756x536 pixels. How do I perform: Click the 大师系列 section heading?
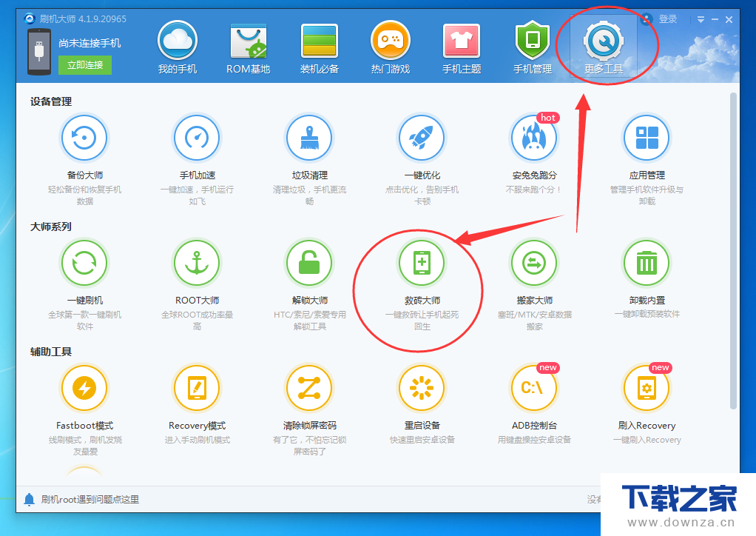(x=50, y=227)
